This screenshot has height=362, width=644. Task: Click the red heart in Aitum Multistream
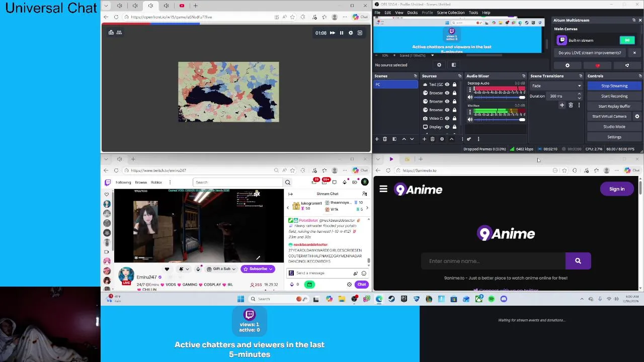click(598, 65)
